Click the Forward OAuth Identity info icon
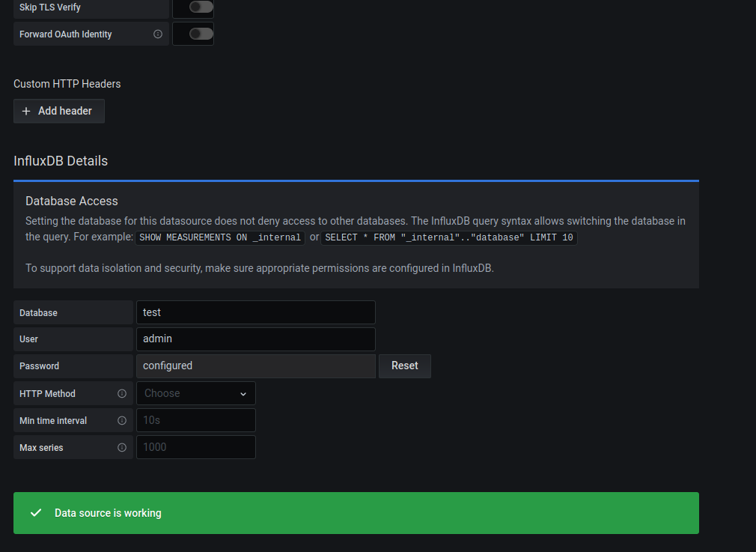Image resolution: width=756 pixels, height=552 pixels. [x=158, y=34]
